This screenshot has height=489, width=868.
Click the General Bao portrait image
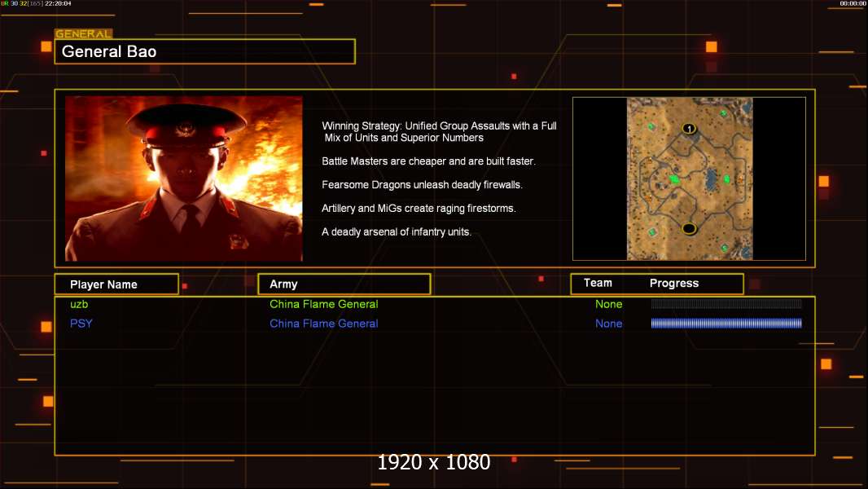[x=184, y=178]
